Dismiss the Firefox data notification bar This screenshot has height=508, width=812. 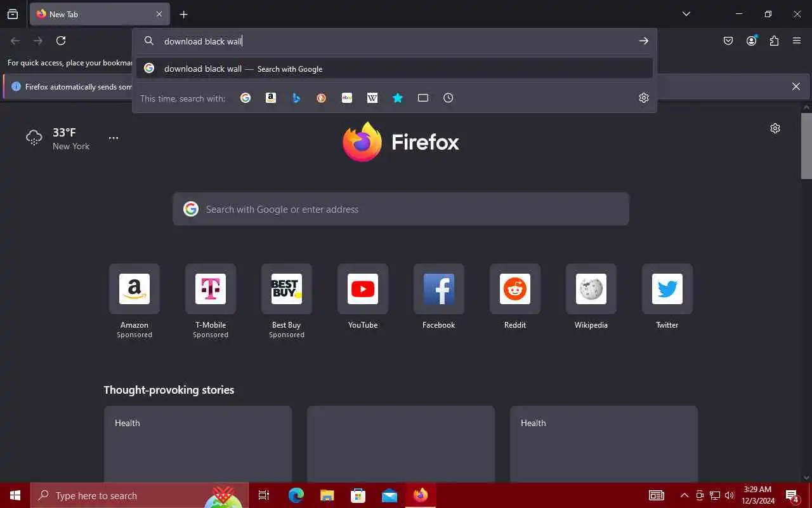coord(796,86)
